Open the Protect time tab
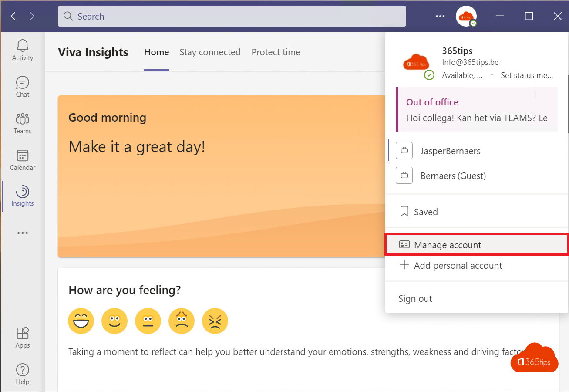Viewport: 569px width, 392px height. tap(276, 52)
